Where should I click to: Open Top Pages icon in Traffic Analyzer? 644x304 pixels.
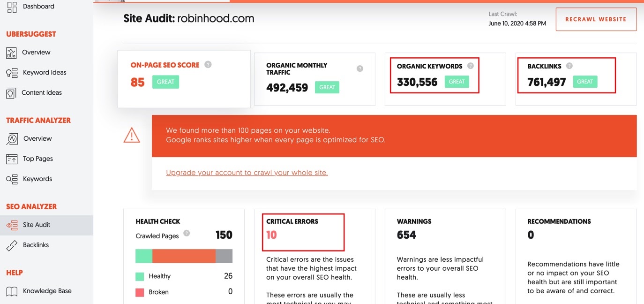[12, 159]
